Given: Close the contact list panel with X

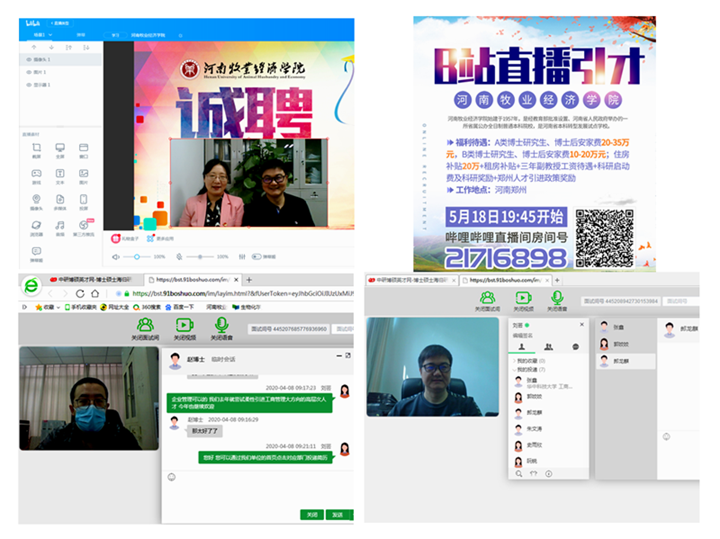Looking at the screenshot, I should 582,325.
